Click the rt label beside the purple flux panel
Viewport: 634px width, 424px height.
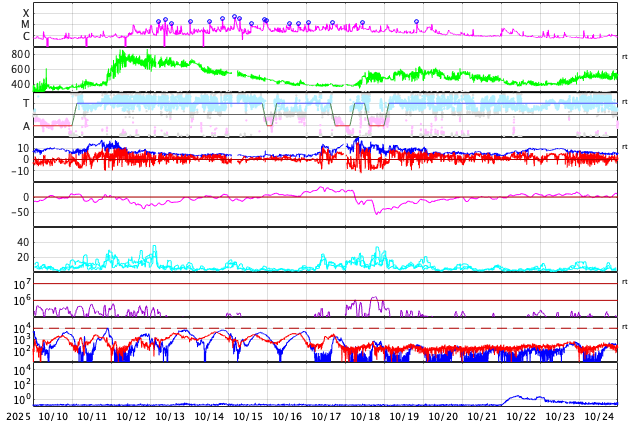pyautogui.click(x=625, y=282)
